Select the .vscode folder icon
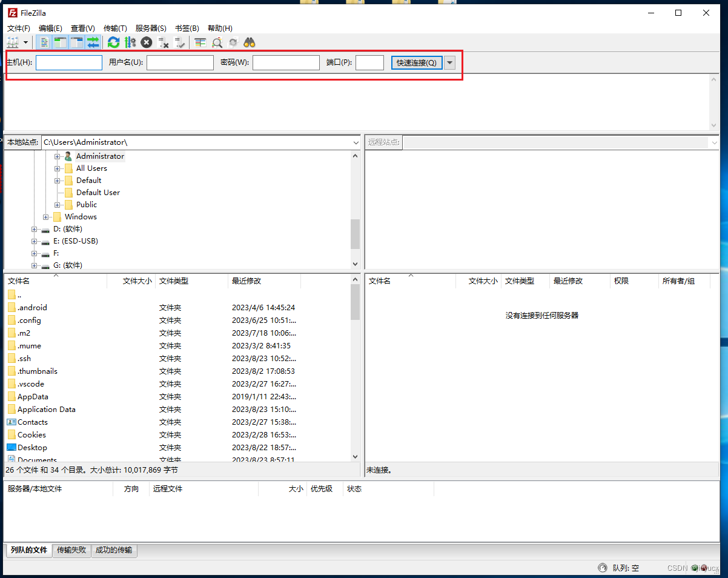The image size is (728, 578). (x=12, y=384)
